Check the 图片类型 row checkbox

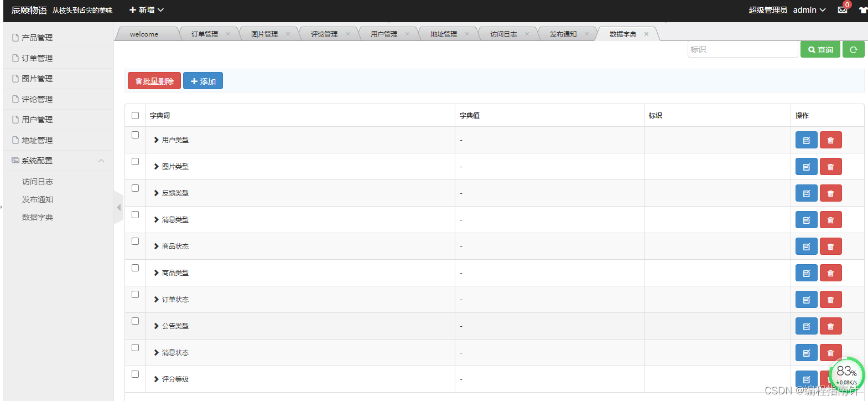[135, 161]
